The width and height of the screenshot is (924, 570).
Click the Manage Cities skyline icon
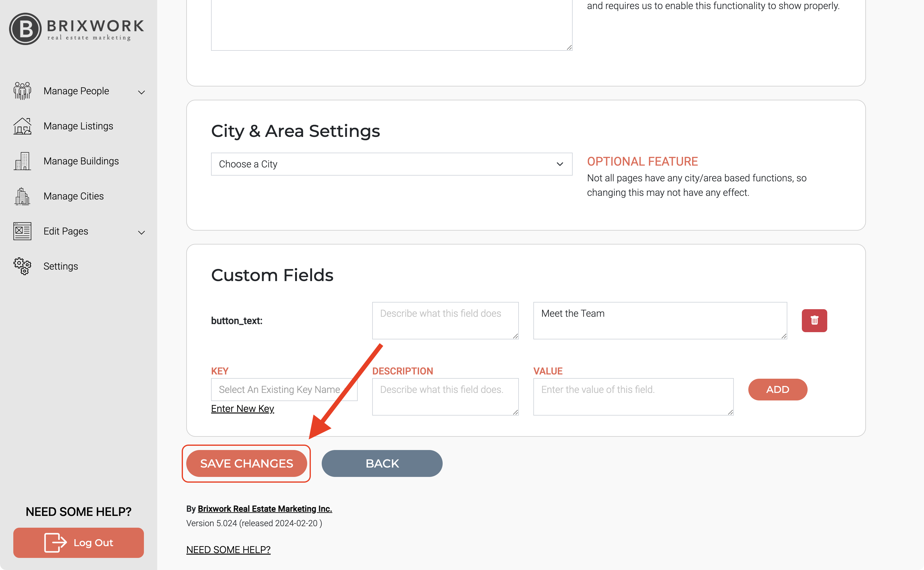[22, 196]
